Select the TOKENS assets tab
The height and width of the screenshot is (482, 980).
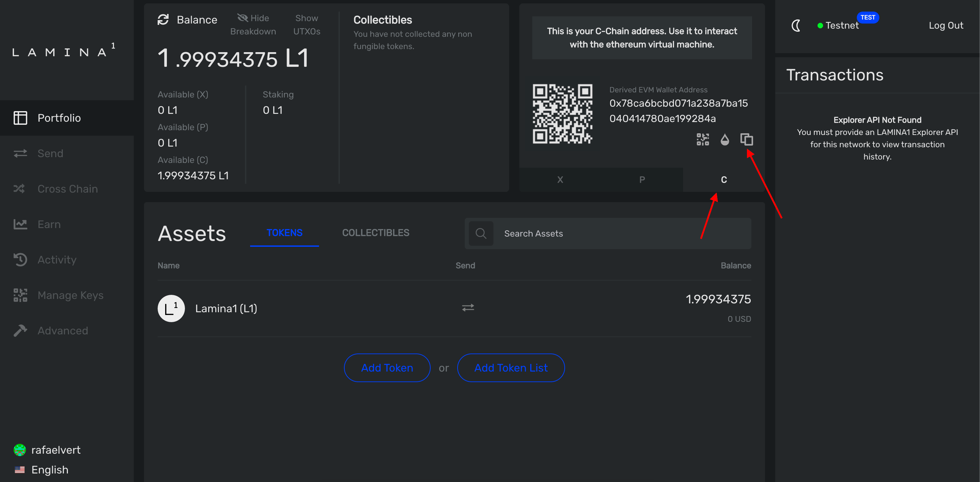point(284,232)
